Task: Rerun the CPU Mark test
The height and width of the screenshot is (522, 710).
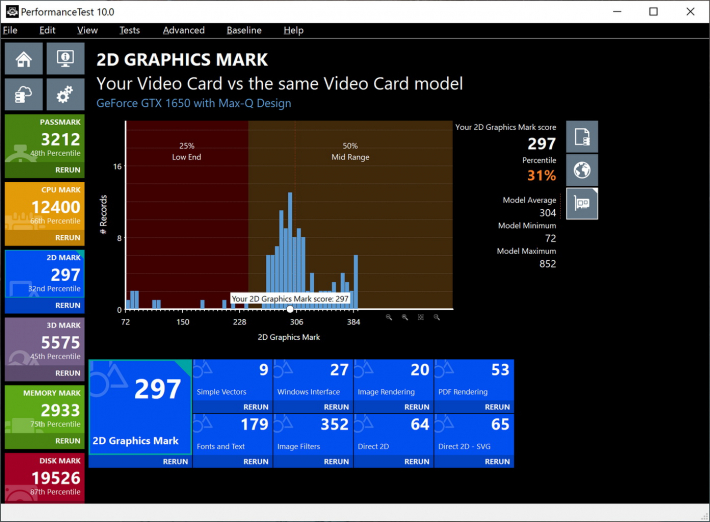Action: (x=68, y=238)
